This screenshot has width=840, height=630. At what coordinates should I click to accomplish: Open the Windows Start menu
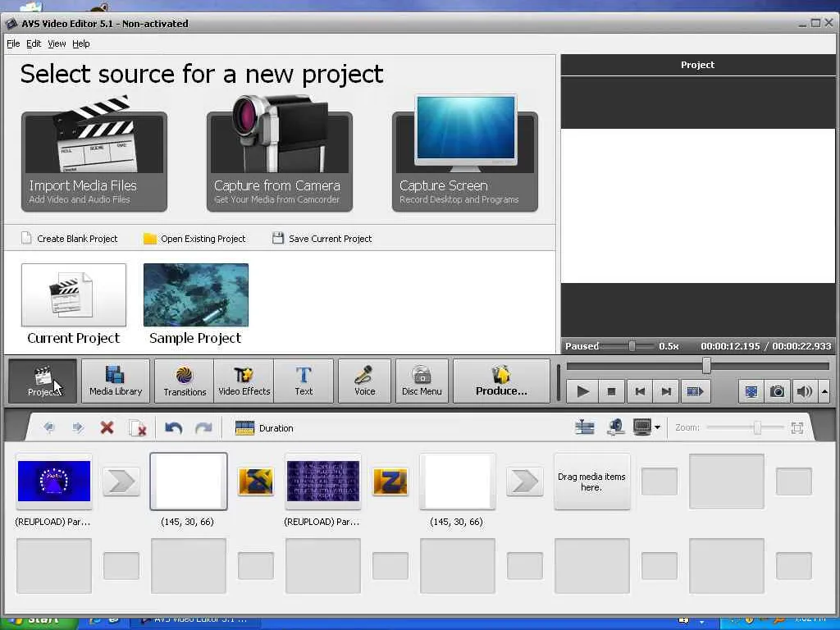pos(39,621)
